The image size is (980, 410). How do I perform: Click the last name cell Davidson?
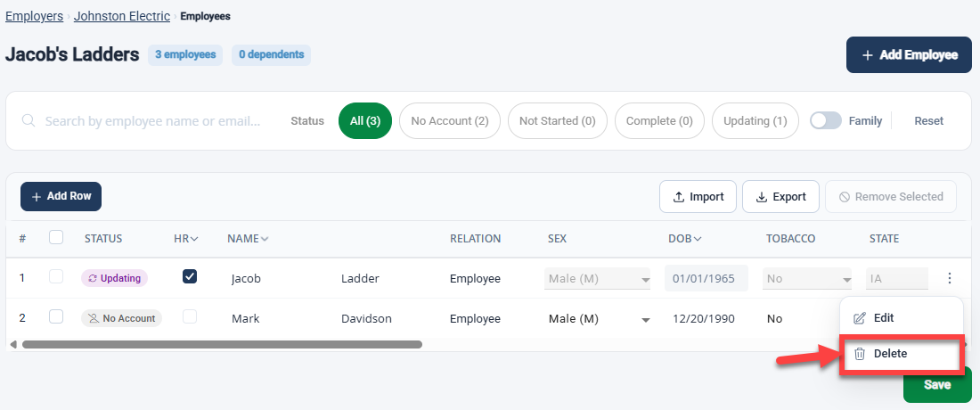pyautogui.click(x=366, y=319)
